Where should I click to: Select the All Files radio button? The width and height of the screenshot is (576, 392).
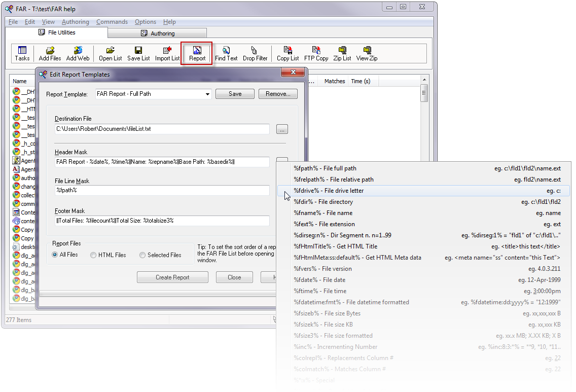pyautogui.click(x=55, y=255)
